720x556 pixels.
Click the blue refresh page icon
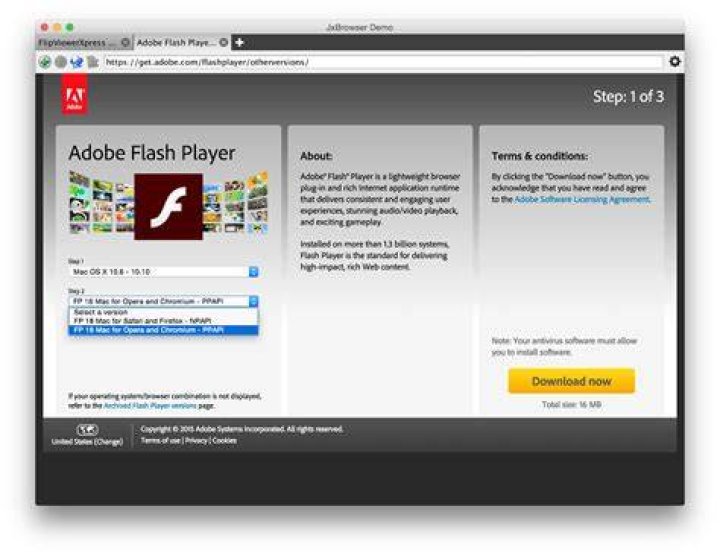coord(77,62)
